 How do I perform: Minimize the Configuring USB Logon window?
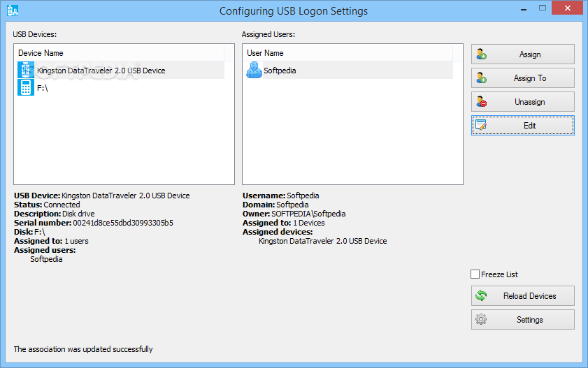(524, 8)
